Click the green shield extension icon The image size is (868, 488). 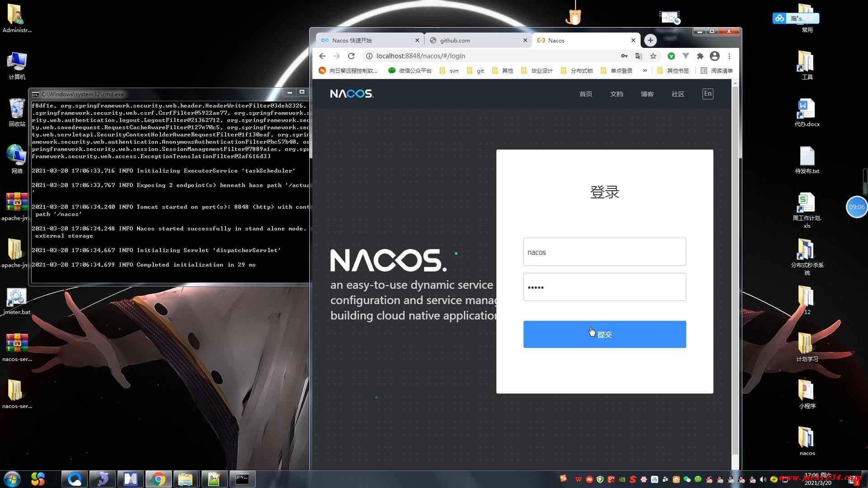coord(671,56)
